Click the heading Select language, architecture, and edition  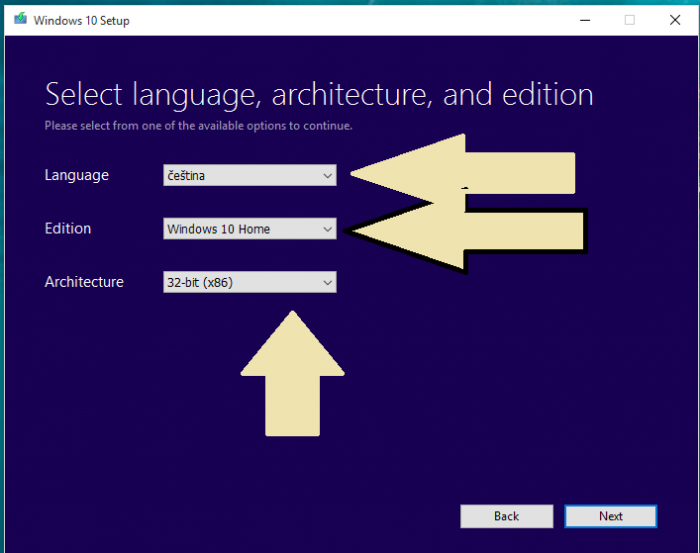point(319,95)
